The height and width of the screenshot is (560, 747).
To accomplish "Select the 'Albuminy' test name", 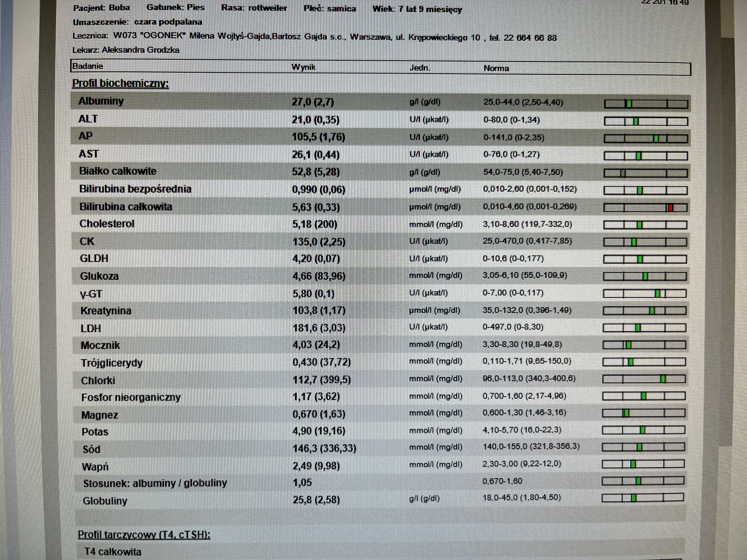I will pos(101,101).
